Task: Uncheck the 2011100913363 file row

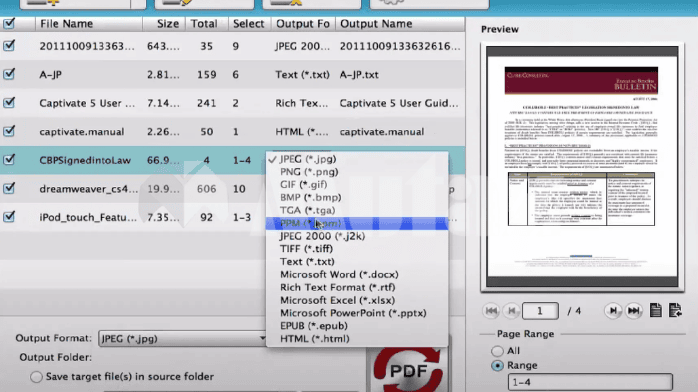Action: point(8,45)
